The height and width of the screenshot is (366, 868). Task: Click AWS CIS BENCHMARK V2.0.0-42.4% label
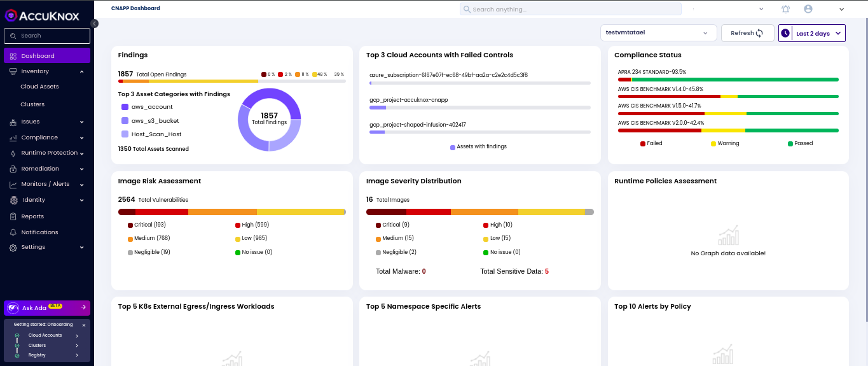coord(661,123)
